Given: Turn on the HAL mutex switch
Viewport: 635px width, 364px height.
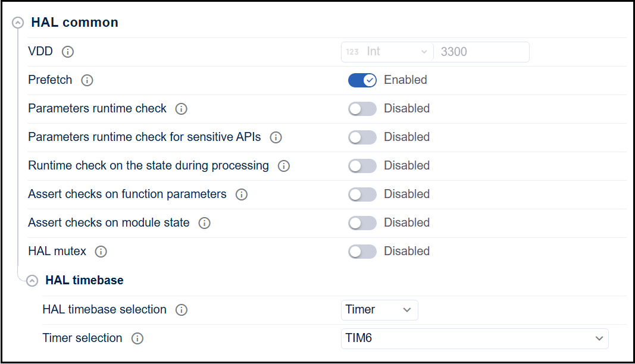Looking at the screenshot, I should 362,252.
